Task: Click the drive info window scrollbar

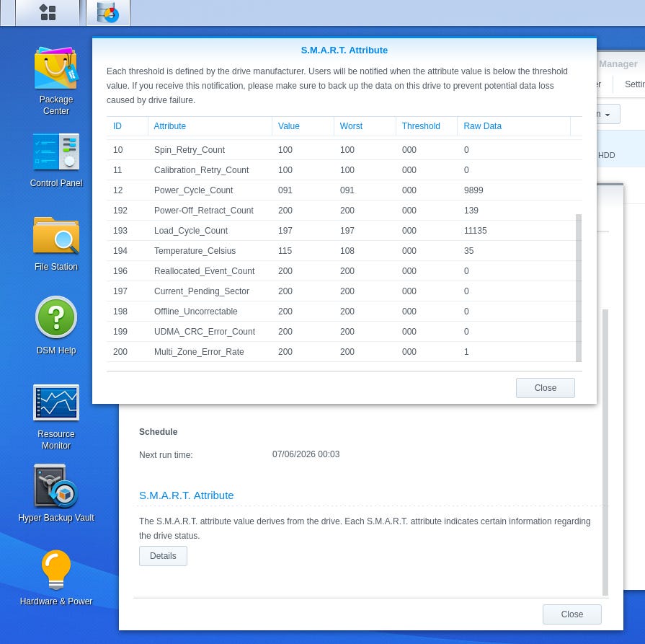Action: [605, 452]
